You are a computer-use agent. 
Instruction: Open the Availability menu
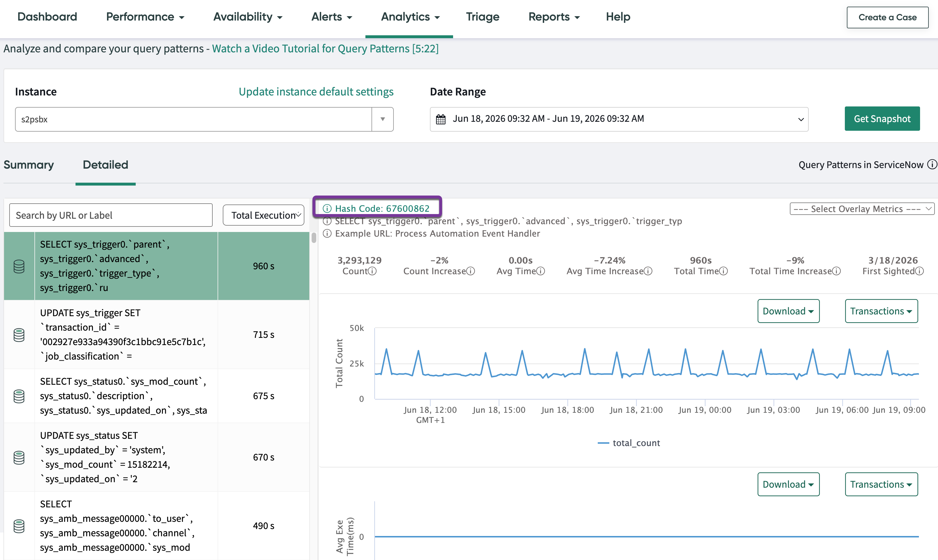248,16
